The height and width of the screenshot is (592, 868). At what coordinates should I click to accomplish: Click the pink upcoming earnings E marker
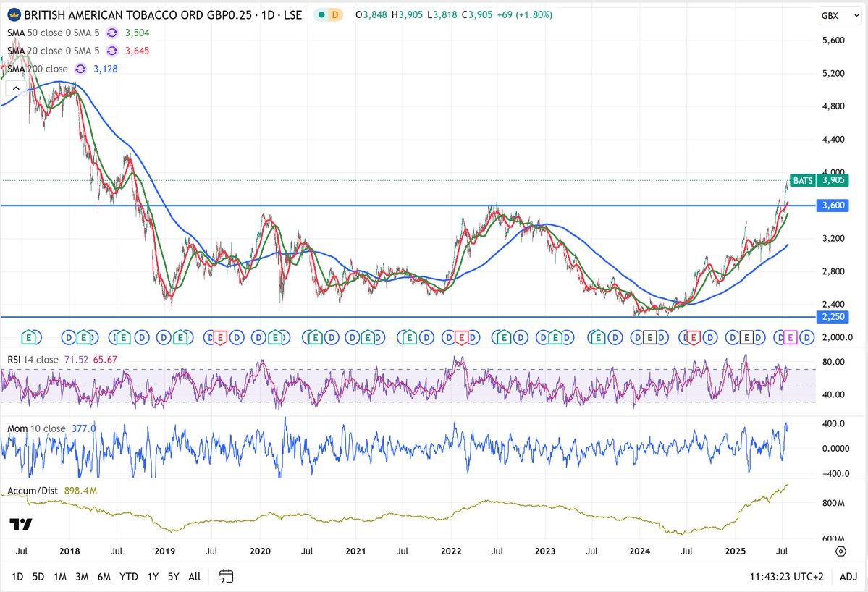click(790, 337)
